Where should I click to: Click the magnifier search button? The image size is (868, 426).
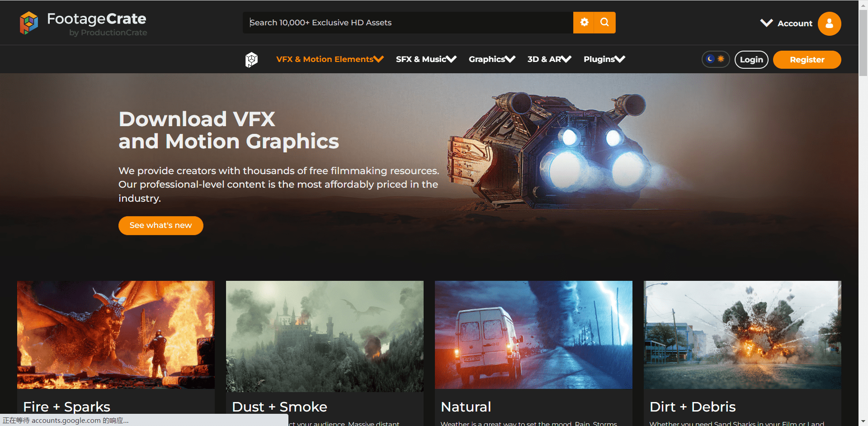tap(605, 23)
